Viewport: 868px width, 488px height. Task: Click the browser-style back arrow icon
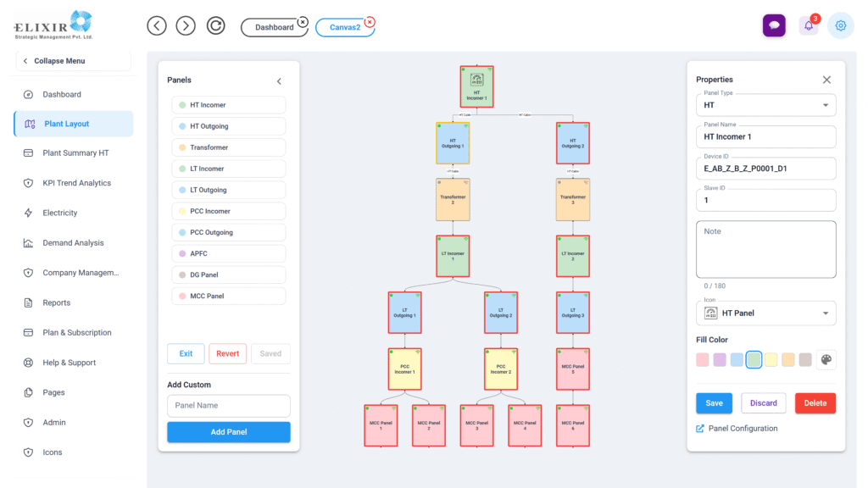pos(157,25)
